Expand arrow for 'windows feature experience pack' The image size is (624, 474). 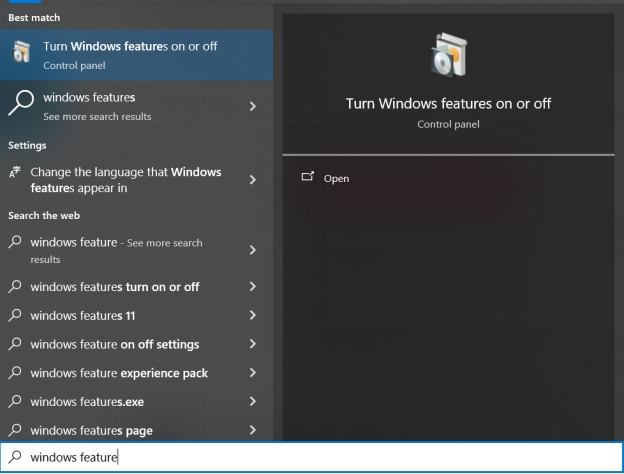[253, 373]
